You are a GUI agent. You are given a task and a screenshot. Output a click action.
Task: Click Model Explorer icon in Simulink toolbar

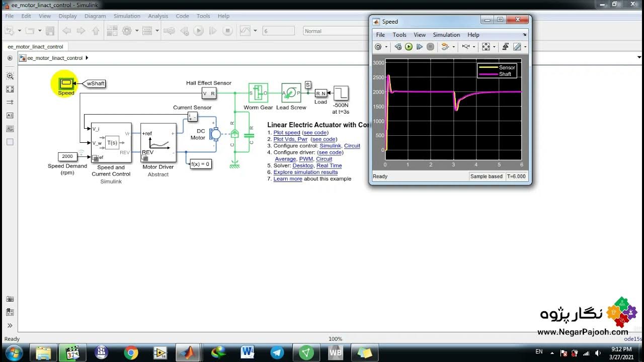(x=147, y=31)
